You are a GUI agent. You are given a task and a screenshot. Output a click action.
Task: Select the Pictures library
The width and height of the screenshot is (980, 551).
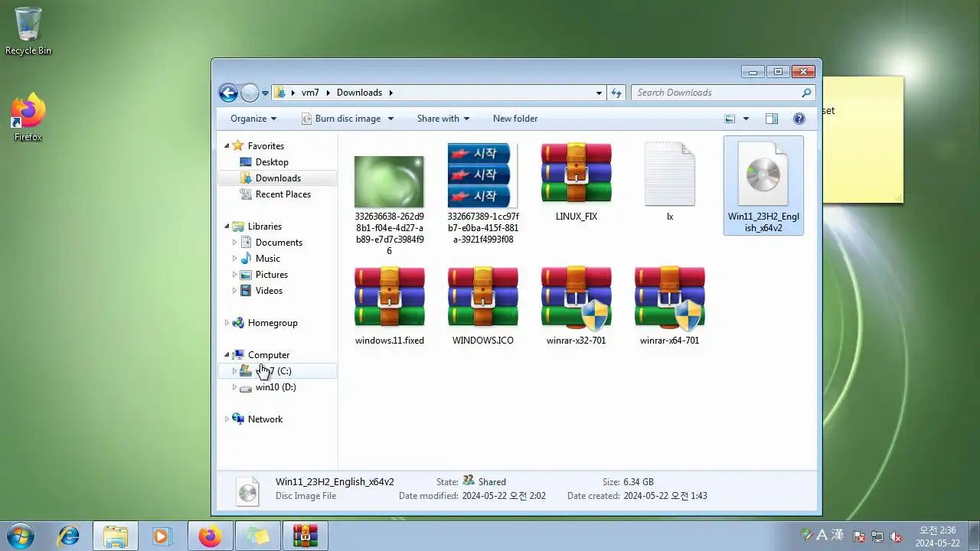coord(271,275)
